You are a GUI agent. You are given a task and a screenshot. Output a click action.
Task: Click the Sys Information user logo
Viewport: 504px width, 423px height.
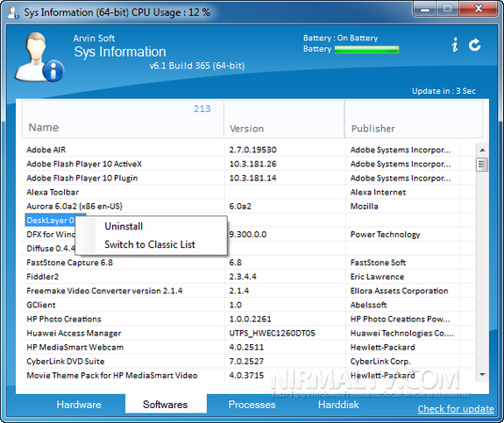pos(39,57)
